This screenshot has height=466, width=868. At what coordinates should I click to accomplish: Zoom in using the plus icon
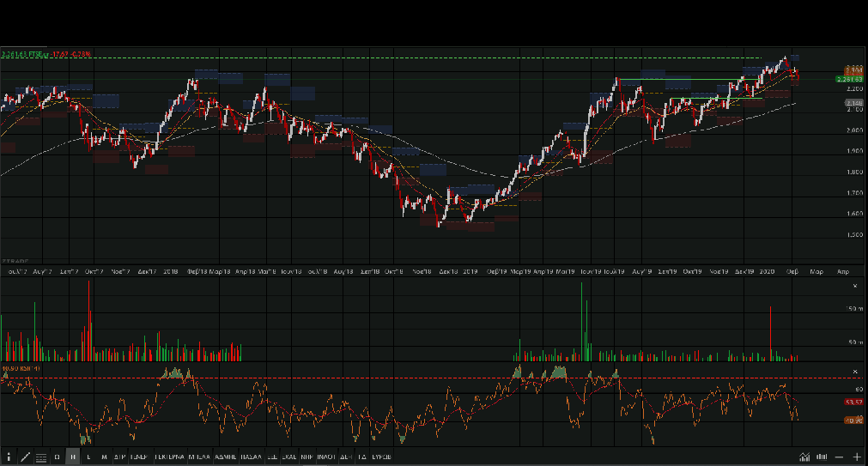pos(856,457)
